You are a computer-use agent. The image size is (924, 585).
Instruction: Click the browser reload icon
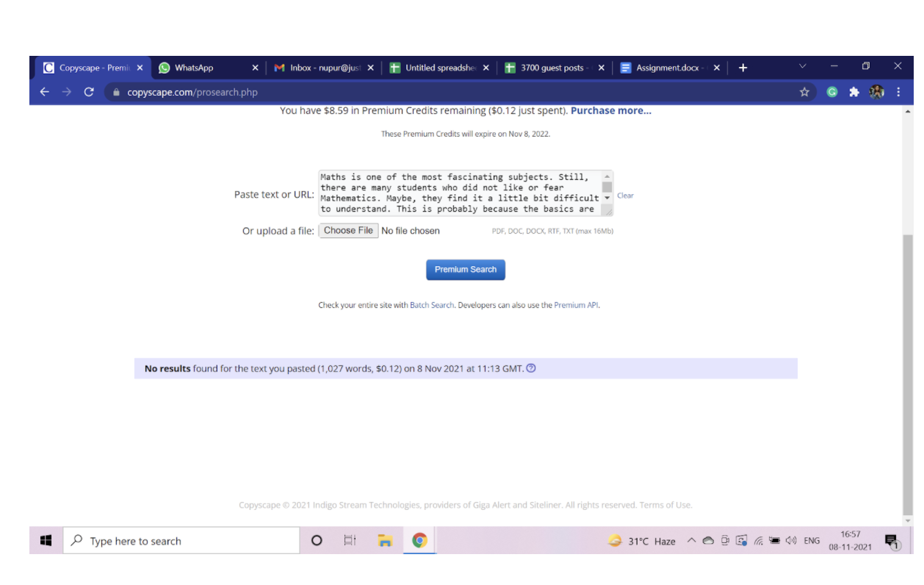pos(89,92)
